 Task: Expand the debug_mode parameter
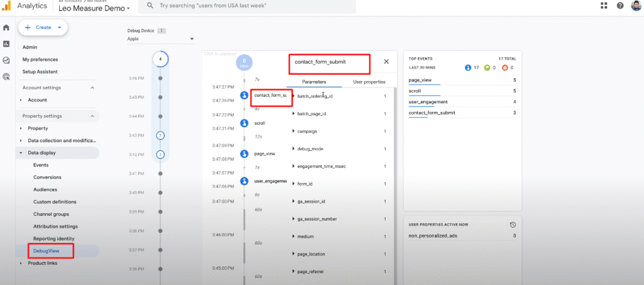pyautogui.click(x=293, y=148)
